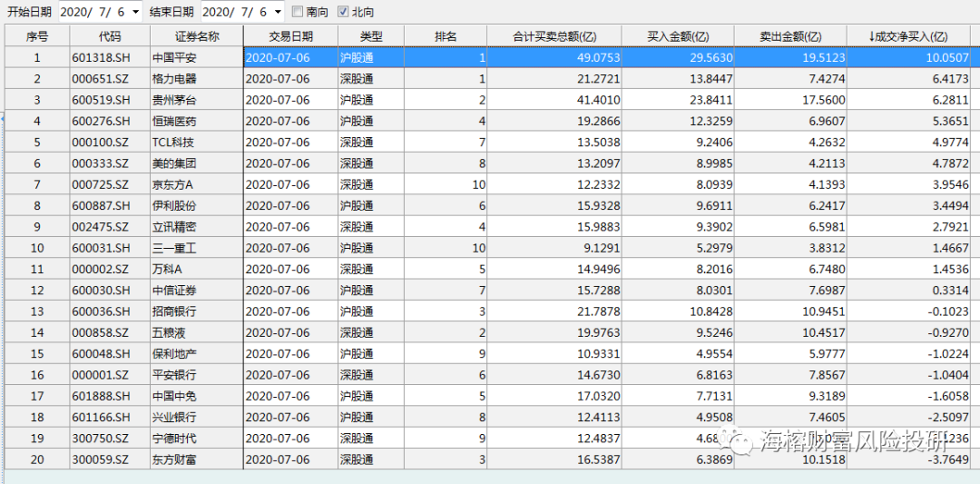
Task: Click code cell 601318.SH
Action: (110, 57)
